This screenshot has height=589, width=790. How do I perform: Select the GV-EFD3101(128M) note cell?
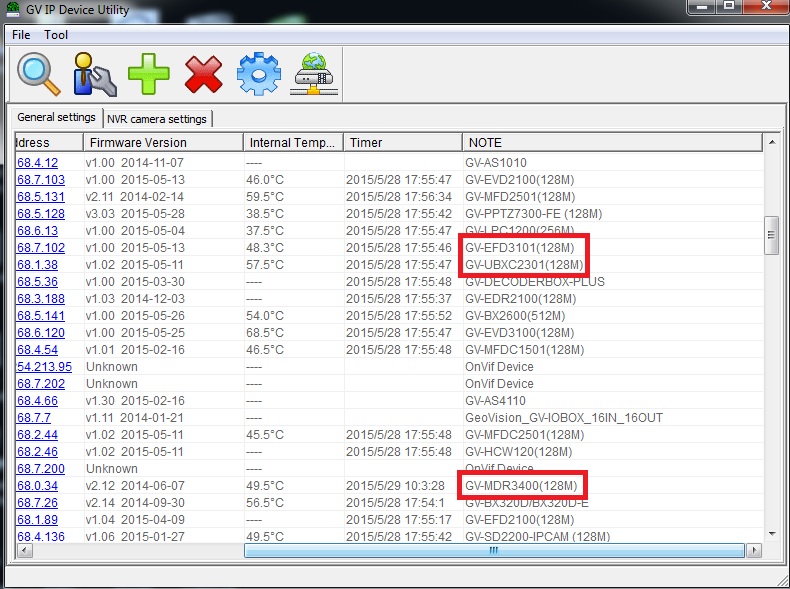click(x=519, y=248)
